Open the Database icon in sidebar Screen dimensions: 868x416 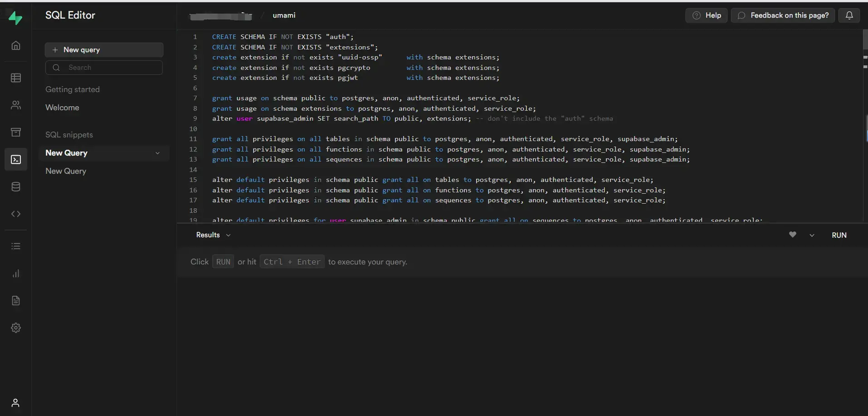[x=16, y=187]
